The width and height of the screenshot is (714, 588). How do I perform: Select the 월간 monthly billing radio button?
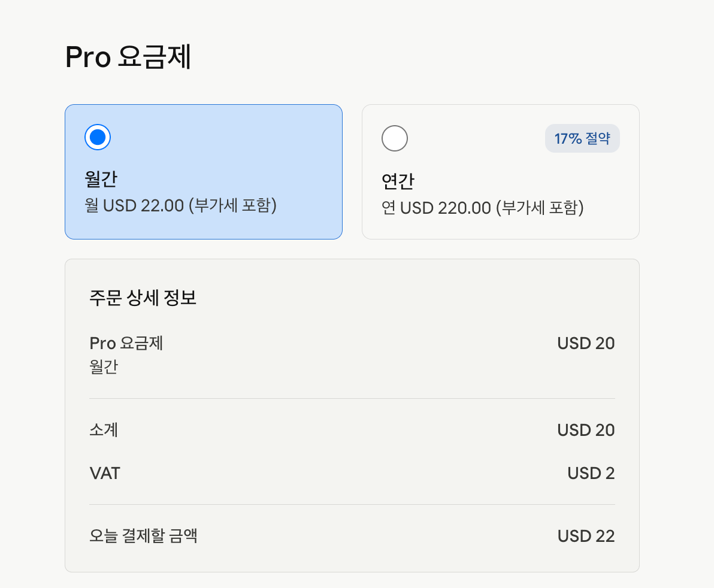tap(98, 137)
